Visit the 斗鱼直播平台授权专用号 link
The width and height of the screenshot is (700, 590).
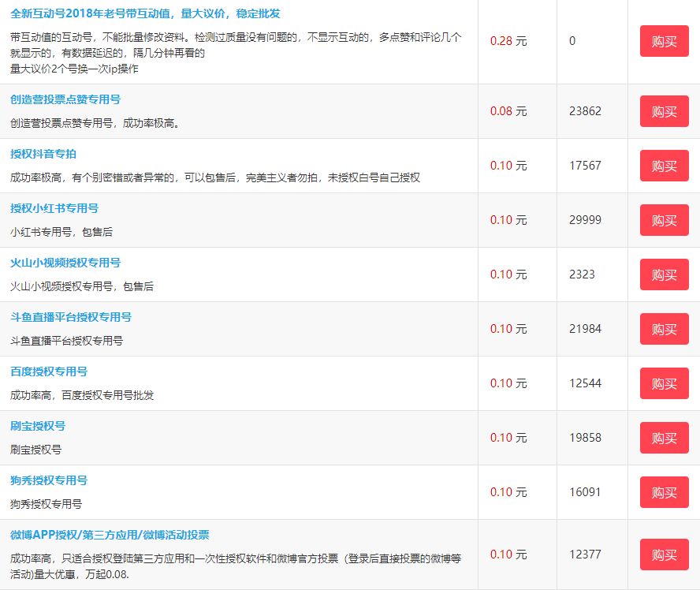click(x=71, y=318)
